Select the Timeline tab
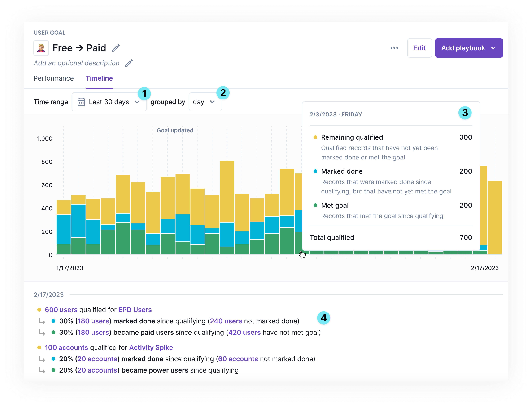The image size is (532, 407). coord(99,78)
